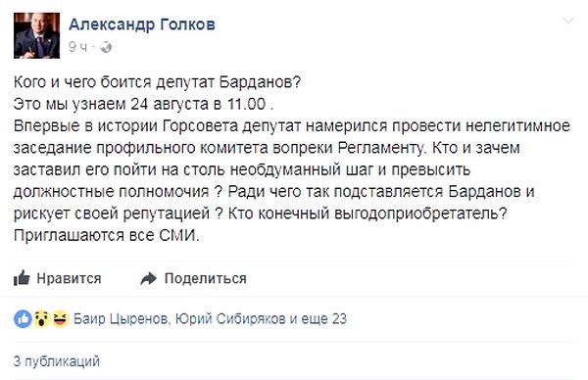Click the line with 24 августа в 11.00
The height and width of the screenshot is (380, 588).
click(143, 104)
